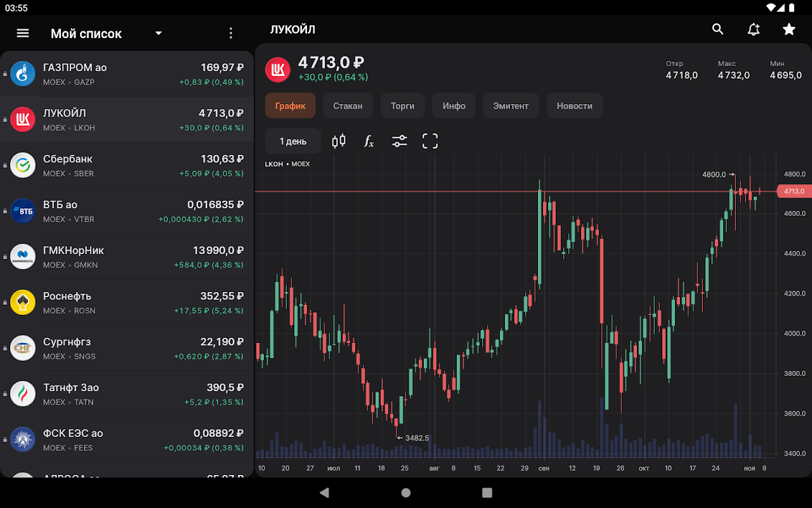Image resolution: width=812 pixels, height=508 pixels.
Task: Expand chart to fullscreen
Action: 430,141
